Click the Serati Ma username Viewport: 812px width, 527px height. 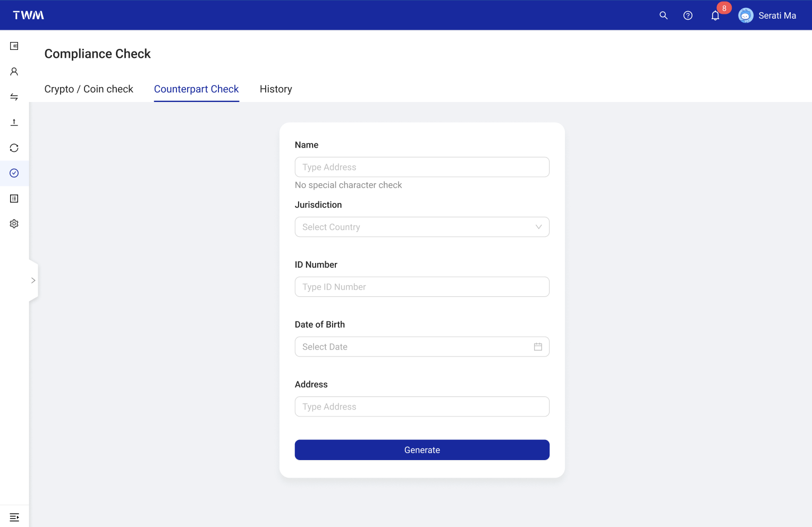[777, 15]
